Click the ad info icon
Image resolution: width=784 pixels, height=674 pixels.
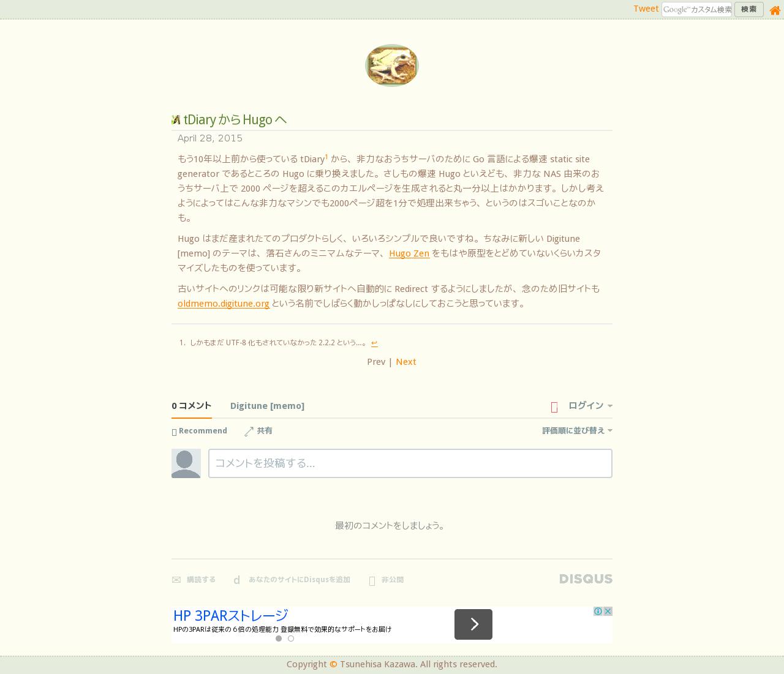tap(598, 611)
